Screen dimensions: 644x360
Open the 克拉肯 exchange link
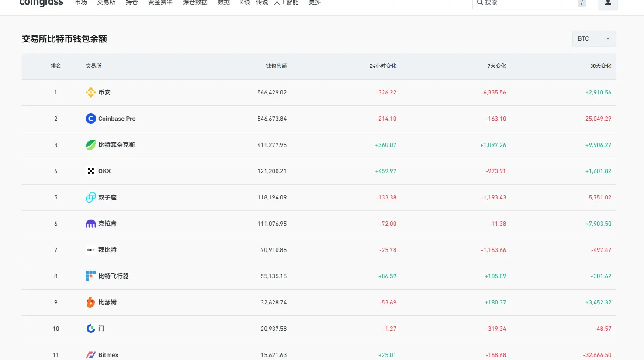point(107,224)
